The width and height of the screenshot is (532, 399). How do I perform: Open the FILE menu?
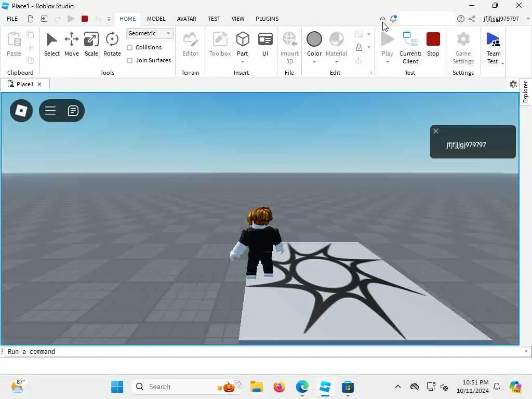click(x=12, y=19)
